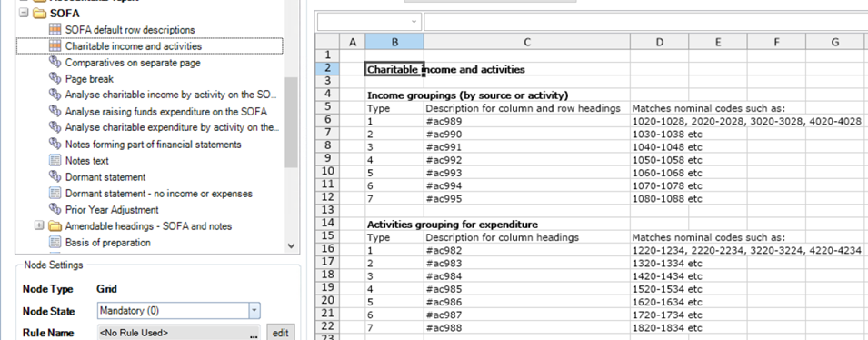Expand the Amendable headings - SOFA and notes folder
Image resolution: width=868 pixels, height=340 pixels.
[x=39, y=225]
